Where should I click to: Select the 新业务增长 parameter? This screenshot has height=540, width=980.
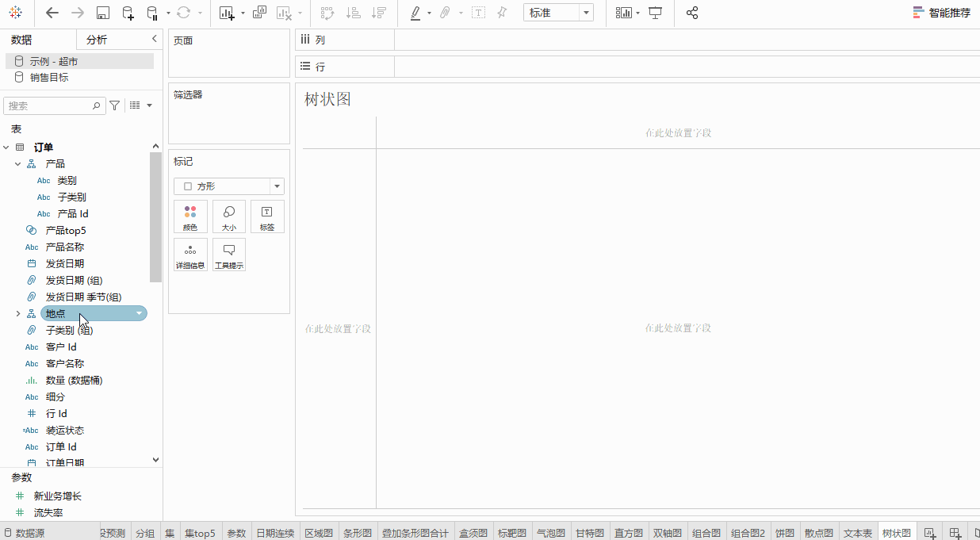click(57, 496)
